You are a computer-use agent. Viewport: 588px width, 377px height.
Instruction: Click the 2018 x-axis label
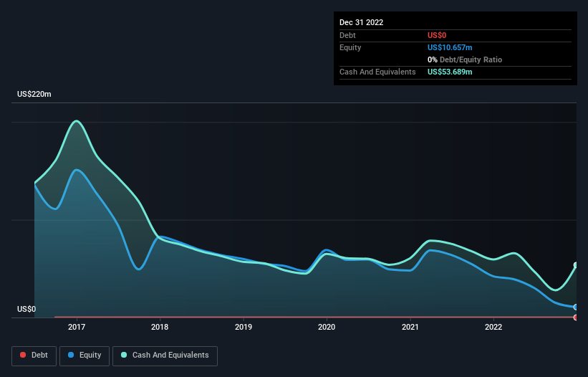coord(160,327)
